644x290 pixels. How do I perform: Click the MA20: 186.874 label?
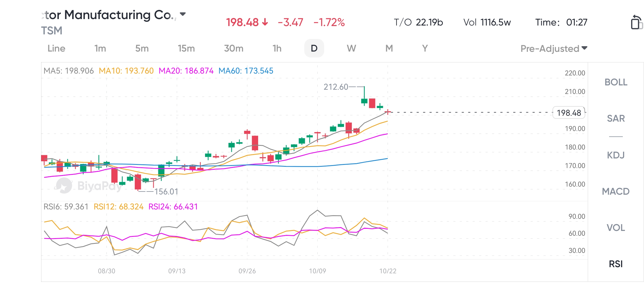click(186, 71)
